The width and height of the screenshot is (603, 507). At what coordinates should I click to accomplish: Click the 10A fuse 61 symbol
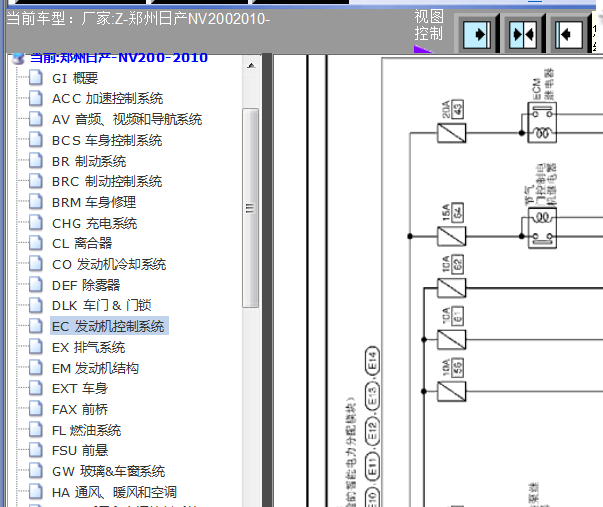451,340
